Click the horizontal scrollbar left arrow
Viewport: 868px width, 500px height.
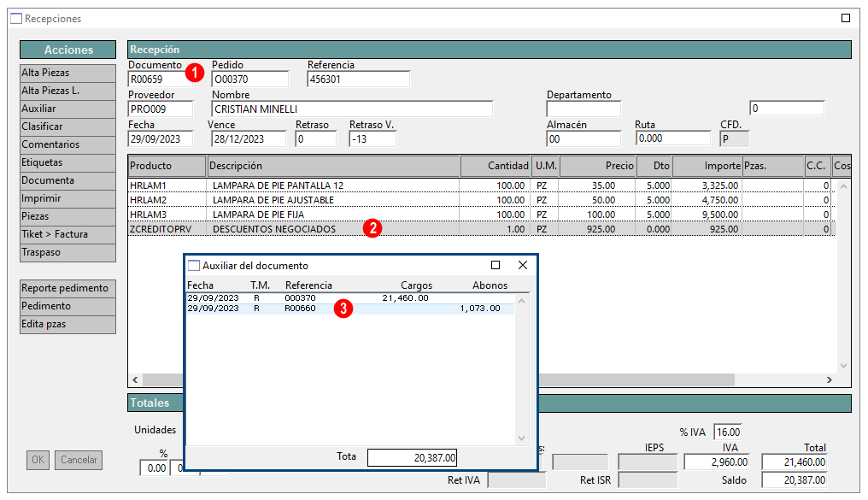coord(136,379)
